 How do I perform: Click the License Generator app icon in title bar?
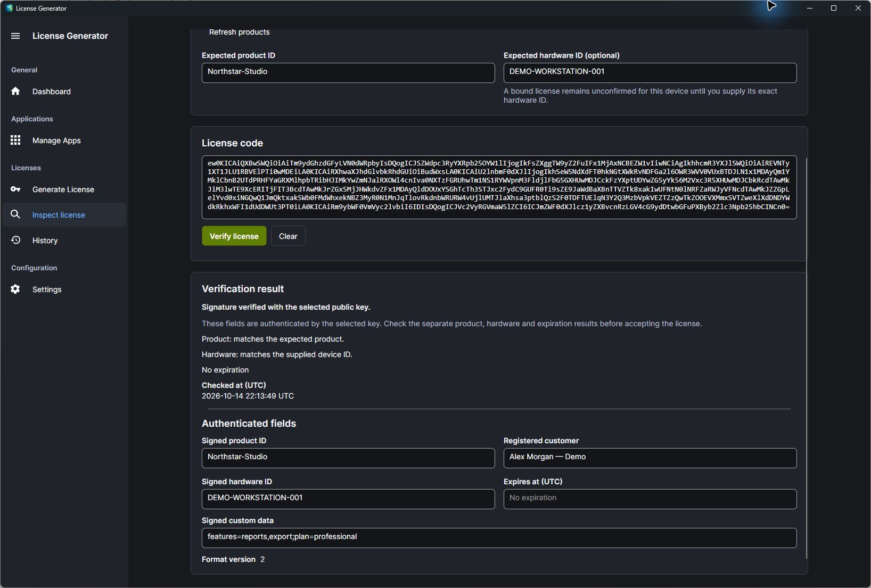pyautogui.click(x=9, y=8)
